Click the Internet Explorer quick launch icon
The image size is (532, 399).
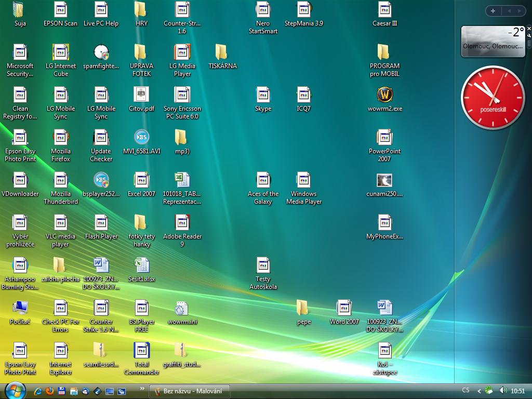coord(38,391)
